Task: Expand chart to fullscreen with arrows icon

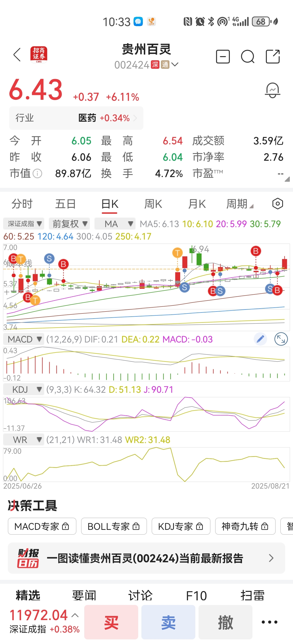Action: coord(281,339)
